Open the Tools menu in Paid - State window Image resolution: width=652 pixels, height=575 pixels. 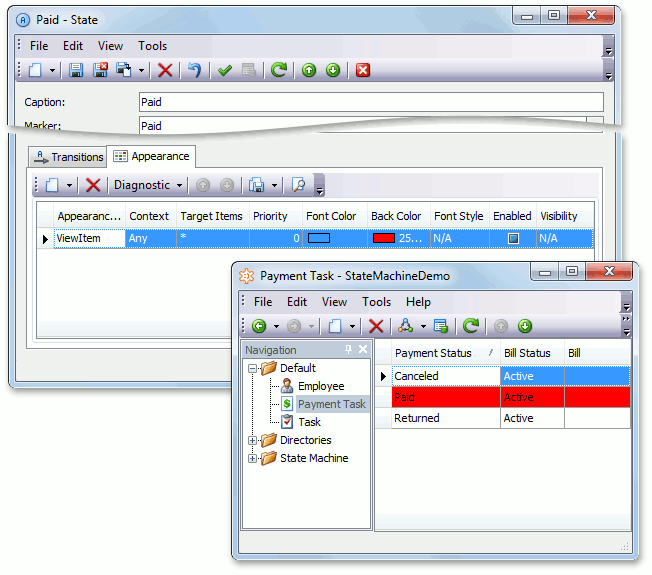(153, 46)
